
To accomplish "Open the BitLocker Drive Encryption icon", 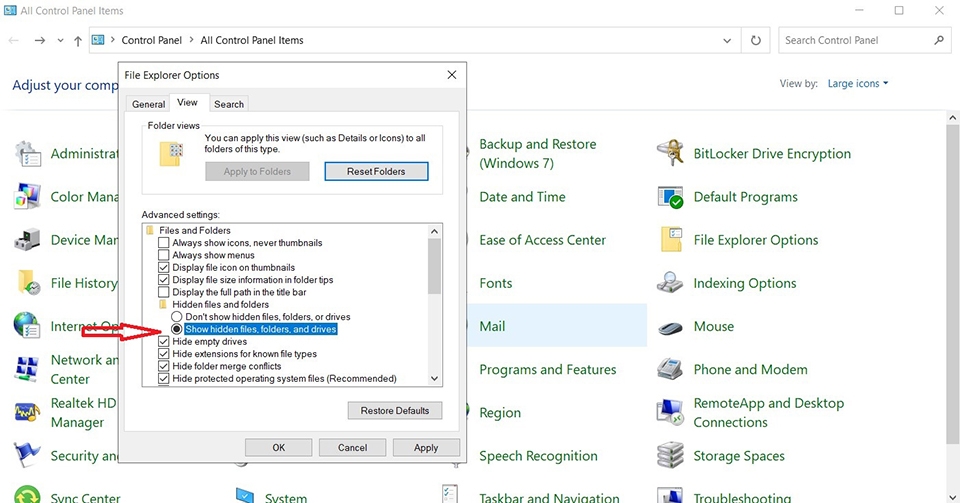I will click(670, 153).
